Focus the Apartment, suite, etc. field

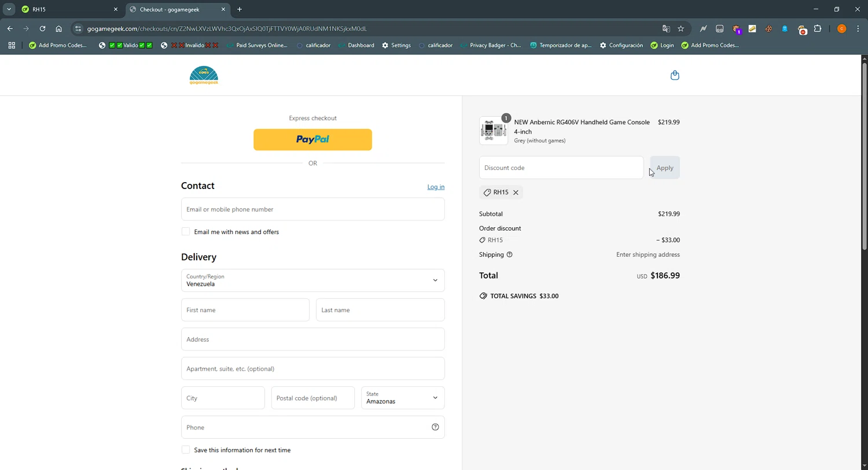(x=312, y=369)
